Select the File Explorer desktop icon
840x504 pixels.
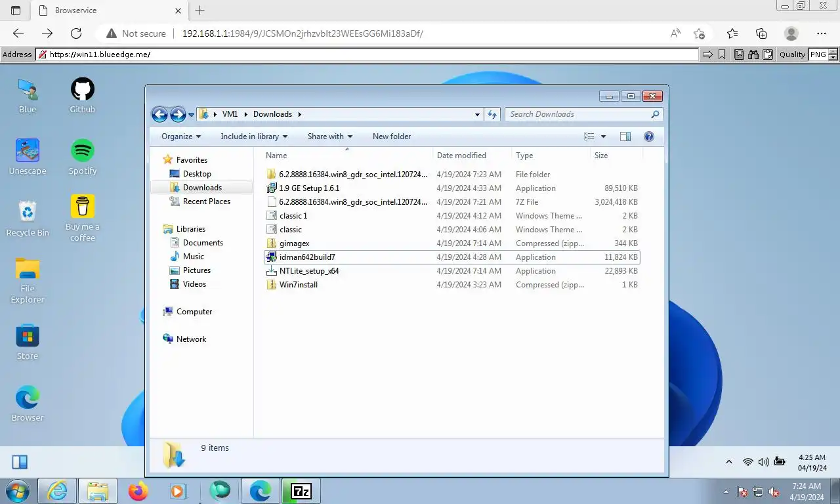(28, 280)
